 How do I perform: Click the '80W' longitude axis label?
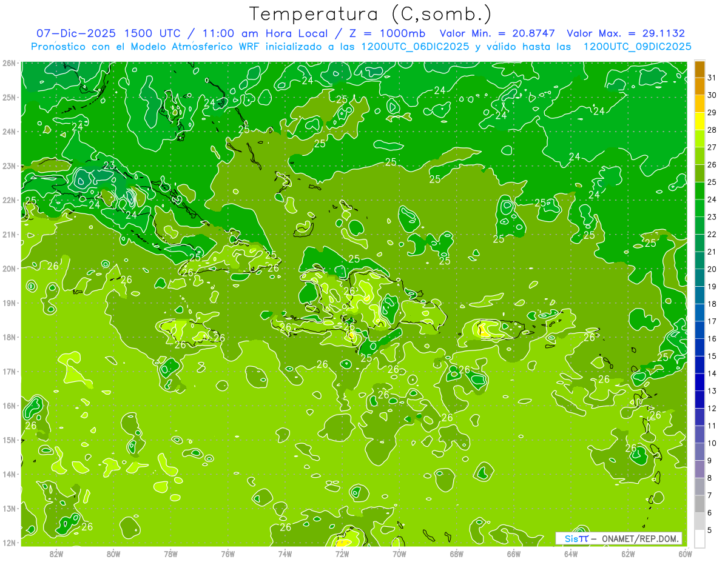(x=113, y=554)
